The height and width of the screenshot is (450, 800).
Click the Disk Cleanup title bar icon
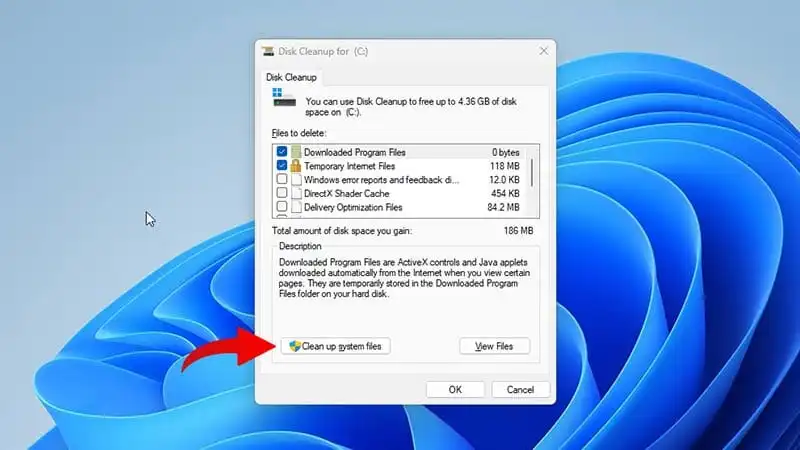coord(268,51)
